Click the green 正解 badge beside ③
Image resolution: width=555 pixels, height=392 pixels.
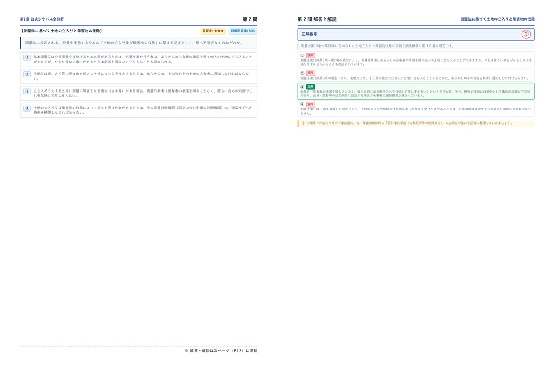(x=311, y=87)
